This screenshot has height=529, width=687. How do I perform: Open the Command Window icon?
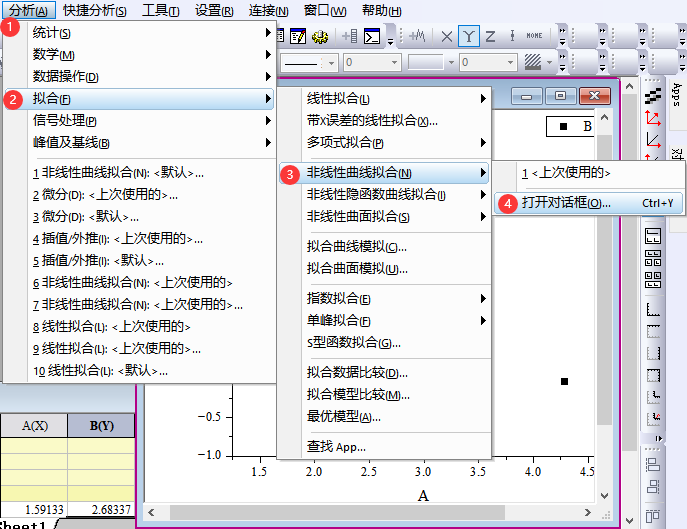372,36
